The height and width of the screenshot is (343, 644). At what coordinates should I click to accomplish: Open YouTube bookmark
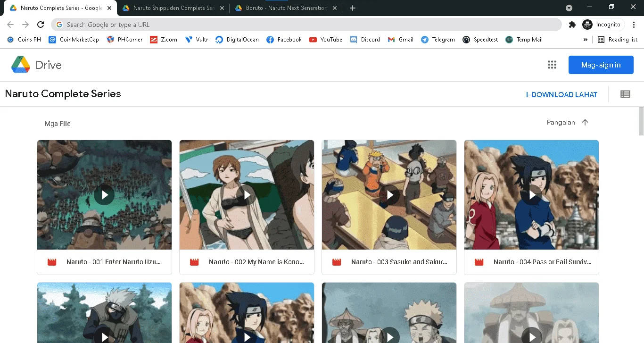(x=326, y=40)
